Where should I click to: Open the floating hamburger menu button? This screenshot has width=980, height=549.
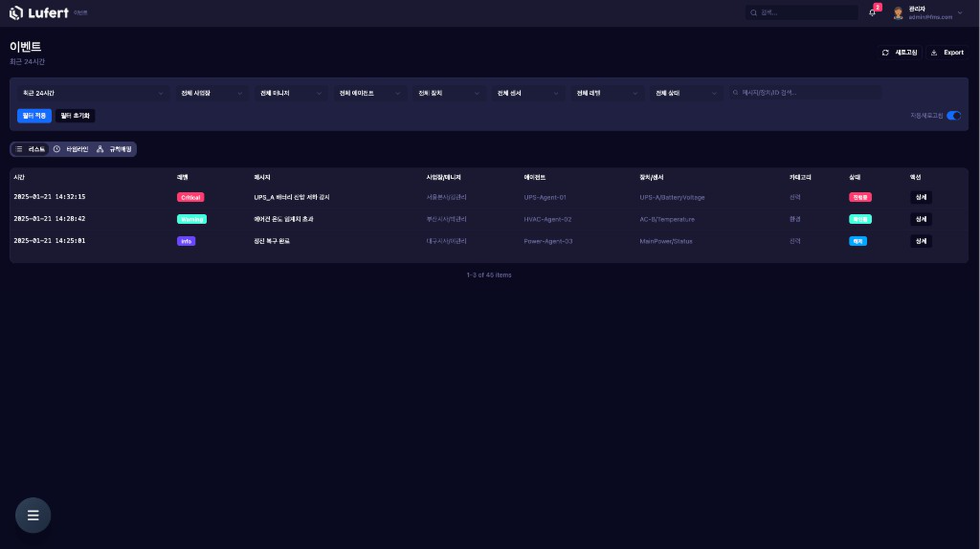click(33, 515)
